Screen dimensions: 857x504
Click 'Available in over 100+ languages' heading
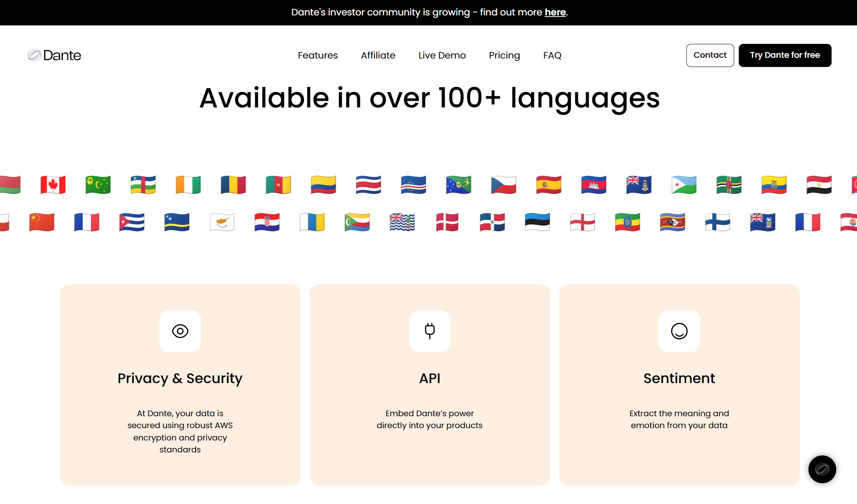[429, 98]
